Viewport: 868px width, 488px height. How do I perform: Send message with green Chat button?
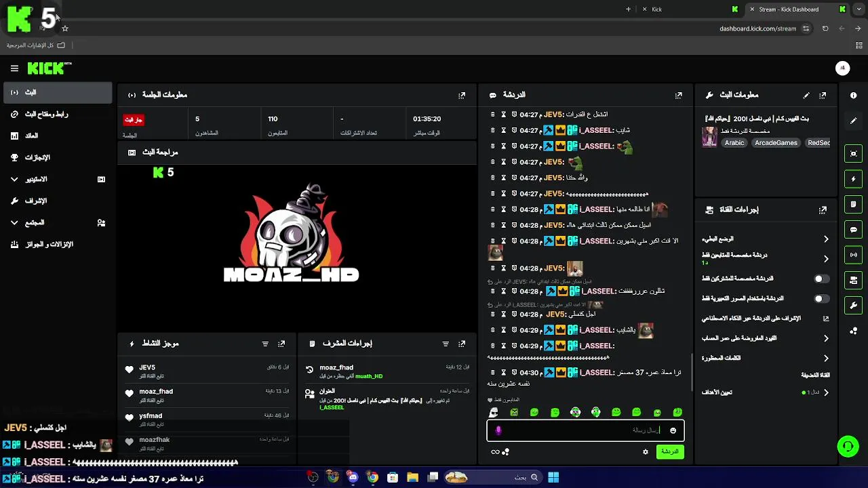(x=670, y=452)
